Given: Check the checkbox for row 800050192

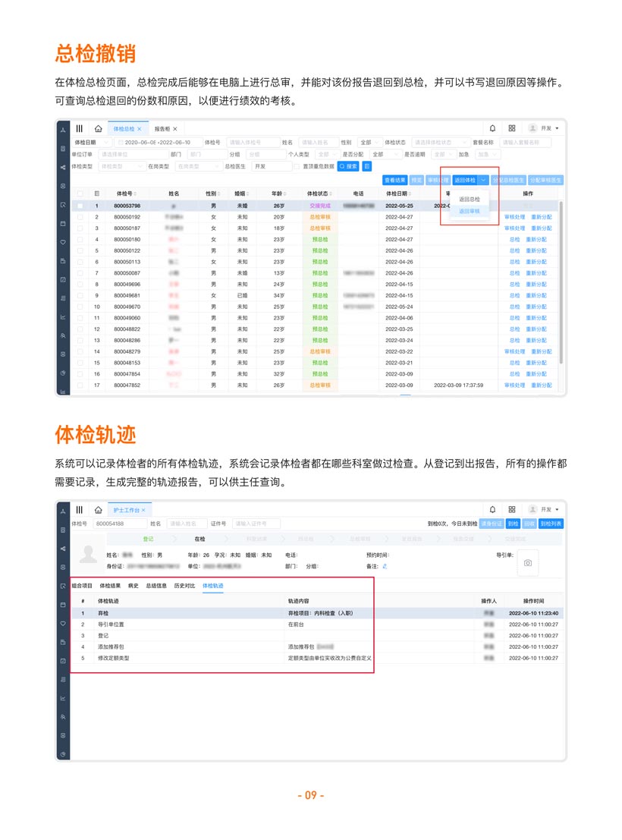Looking at the screenshot, I should [x=80, y=217].
